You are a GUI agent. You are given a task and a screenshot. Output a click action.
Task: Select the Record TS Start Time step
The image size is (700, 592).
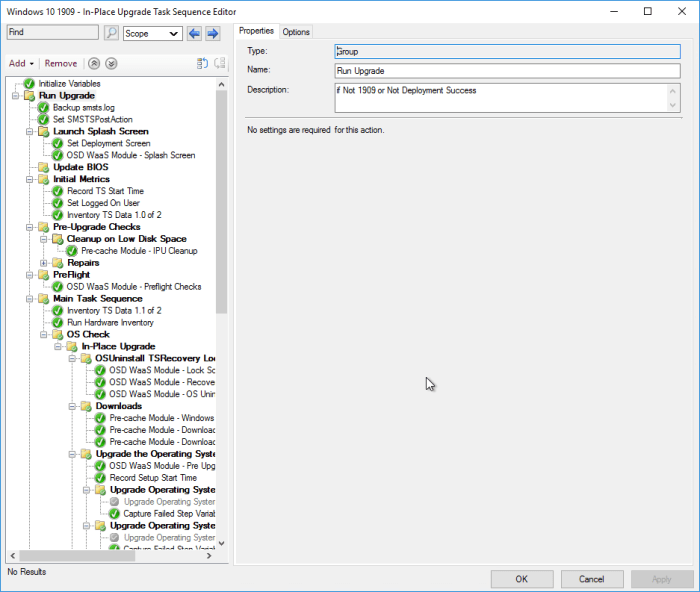[x=105, y=191]
